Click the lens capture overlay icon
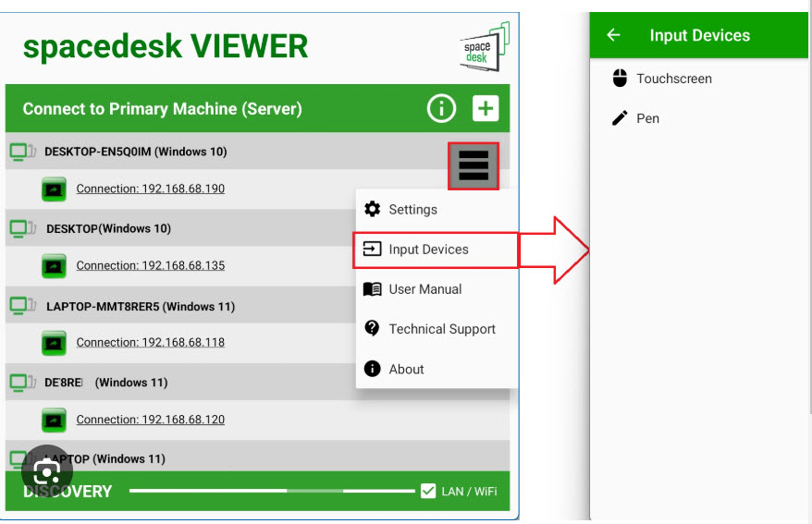Image resolution: width=812 pixels, height=524 pixels. [x=47, y=471]
